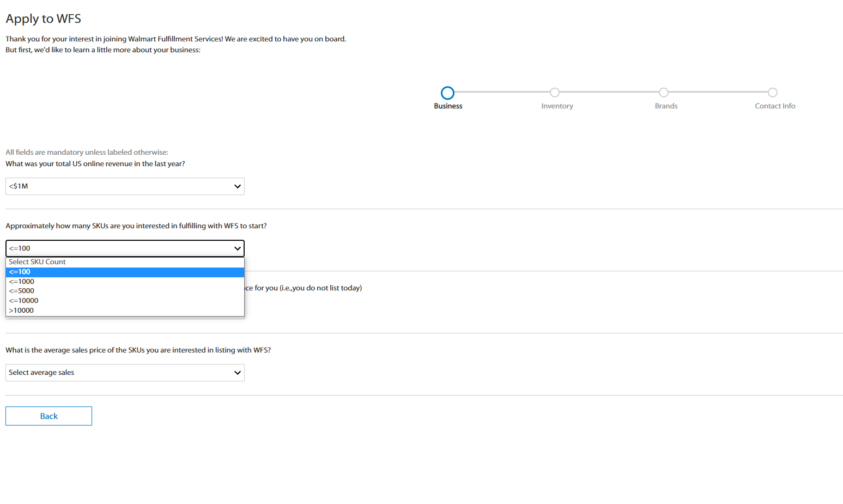
Task: Click the Back button
Action: click(48, 416)
